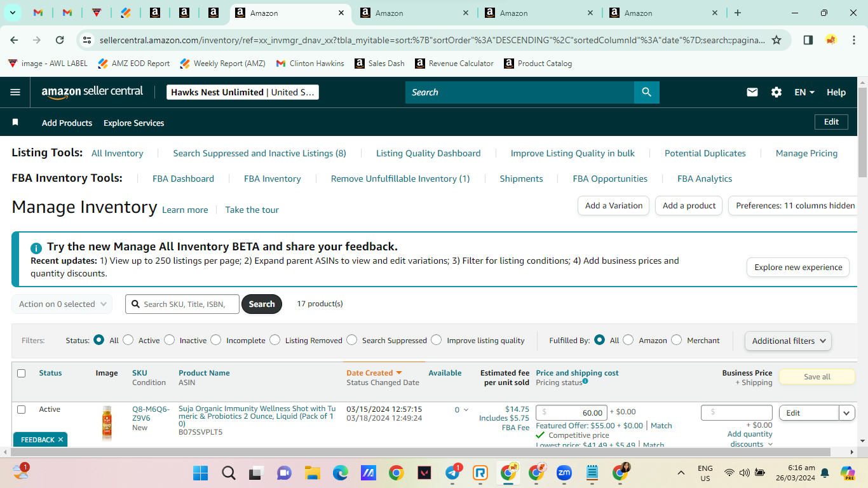Open the Notepad icon on the taskbar
Image resolution: width=868 pixels, height=488 pixels.
click(592, 473)
